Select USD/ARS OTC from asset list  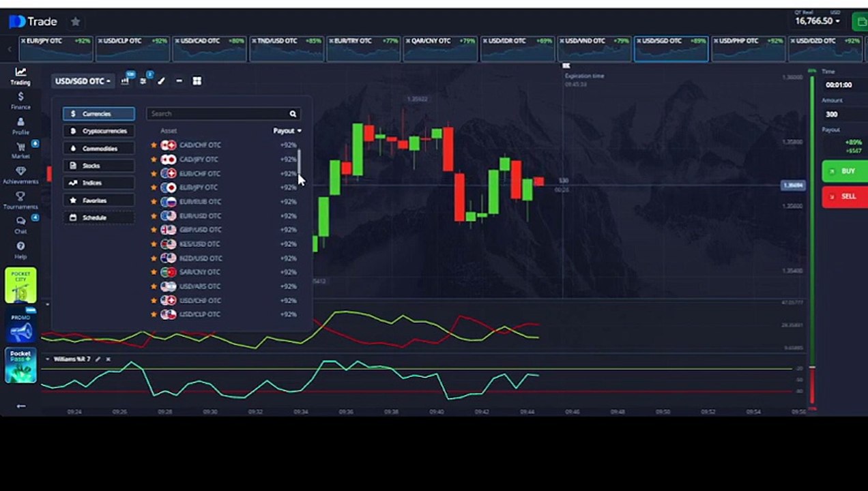pos(225,286)
